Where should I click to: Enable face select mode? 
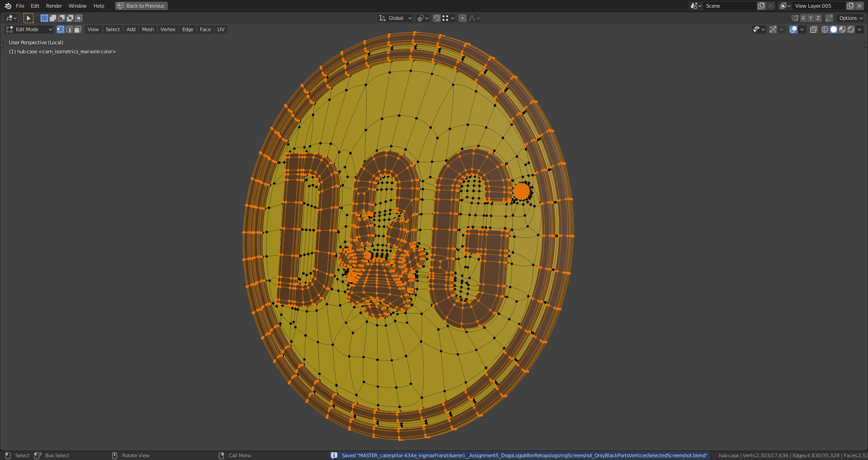click(78, 29)
